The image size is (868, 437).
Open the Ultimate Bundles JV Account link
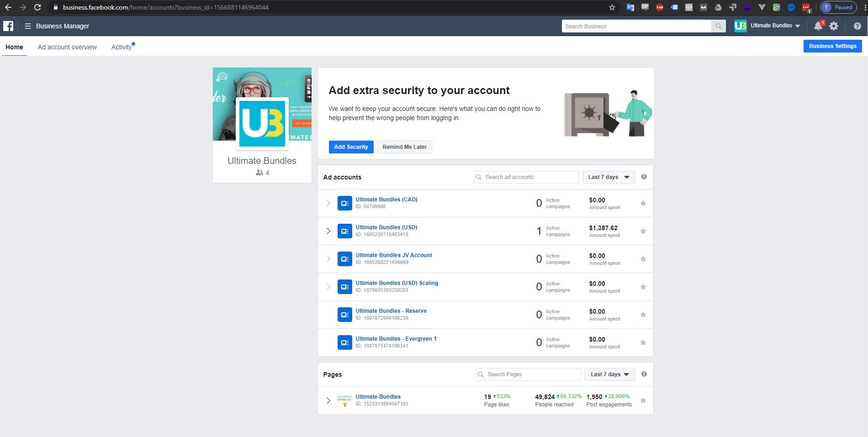(394, 255)
